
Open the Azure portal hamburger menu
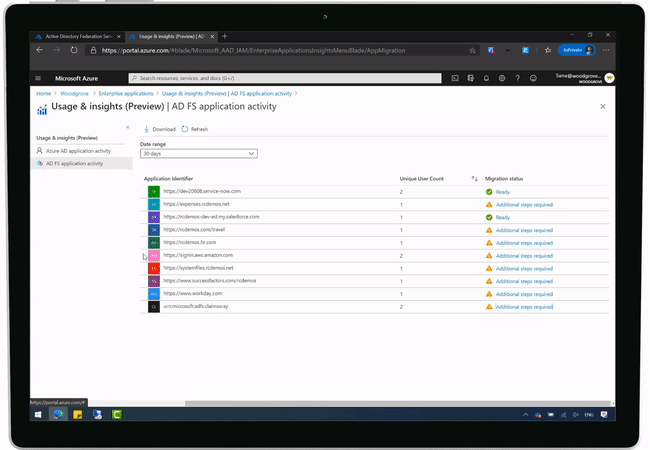(x=38, y=78)
